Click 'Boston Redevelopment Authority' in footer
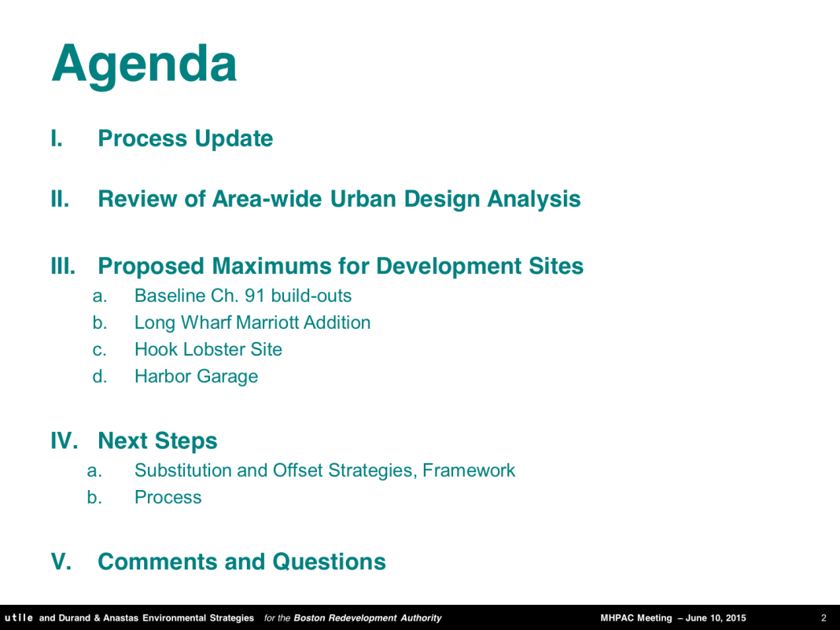Screen dimensions: 840x630 coord(368,617)
